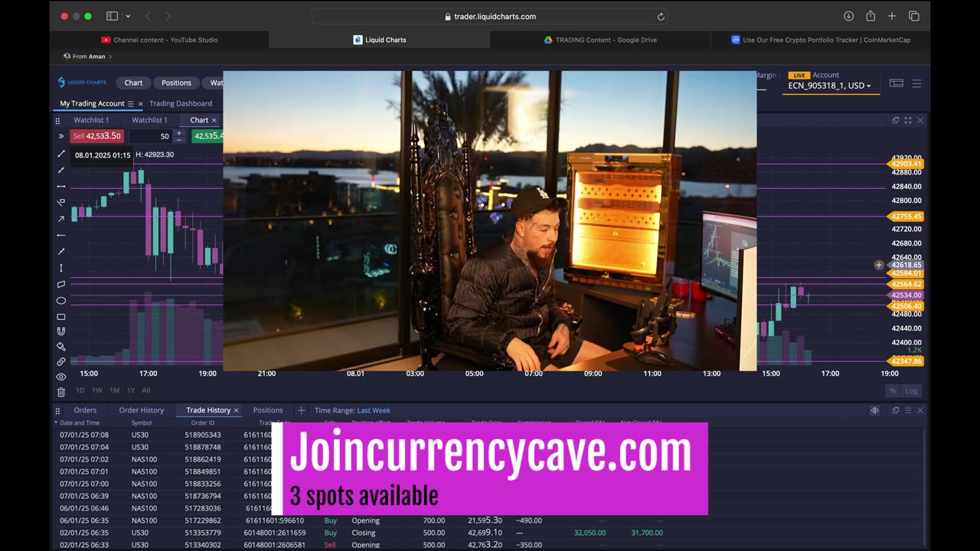Open the Liquid Charts hamburger menu
Viewport: 980px width, 551px height.
916,83
